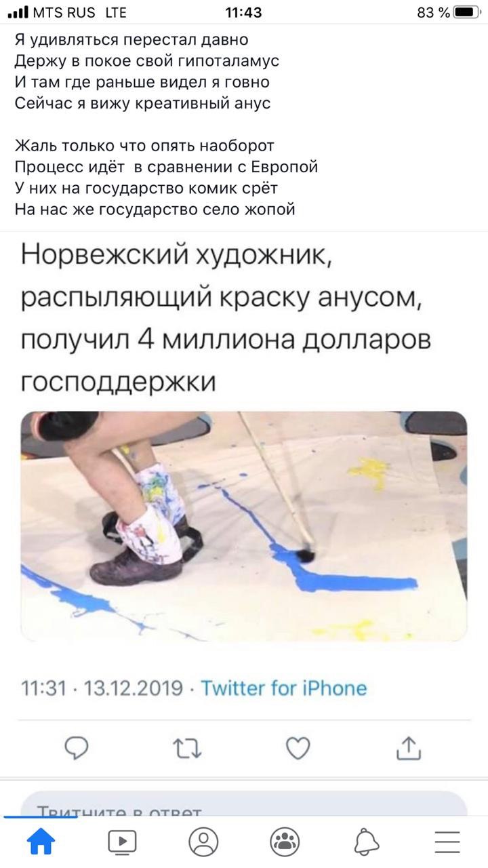488x868 pixels.
Task: Tap the clock 11:43 in status bar
Action: pyautogui.click(x=243, y=12)
